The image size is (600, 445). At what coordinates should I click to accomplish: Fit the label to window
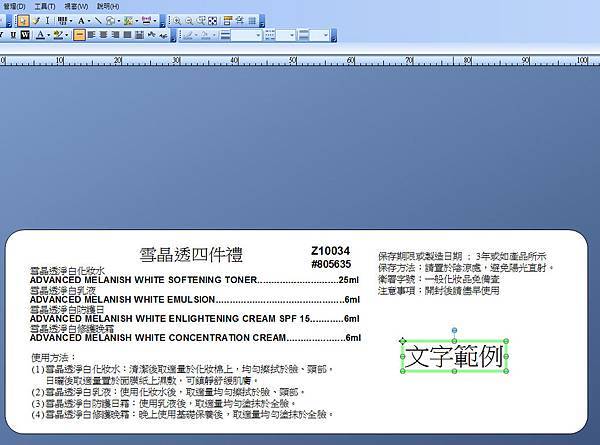pos(213,21)
